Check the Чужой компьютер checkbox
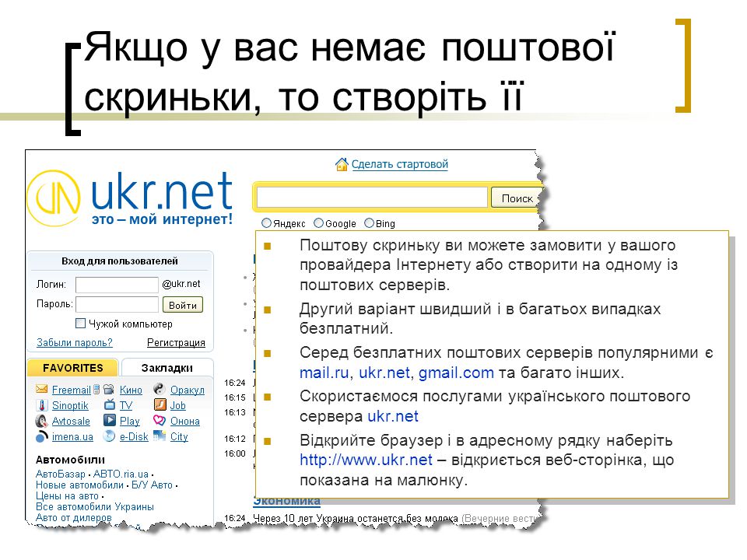This screenshot has width=747, height=560. point(80,324)
